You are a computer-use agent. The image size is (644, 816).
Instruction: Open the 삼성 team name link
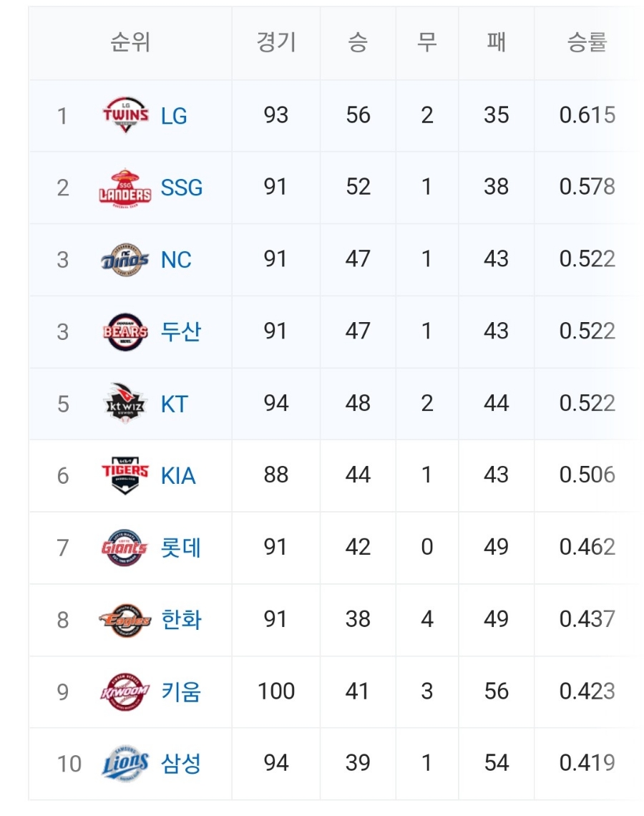[181, 764]
